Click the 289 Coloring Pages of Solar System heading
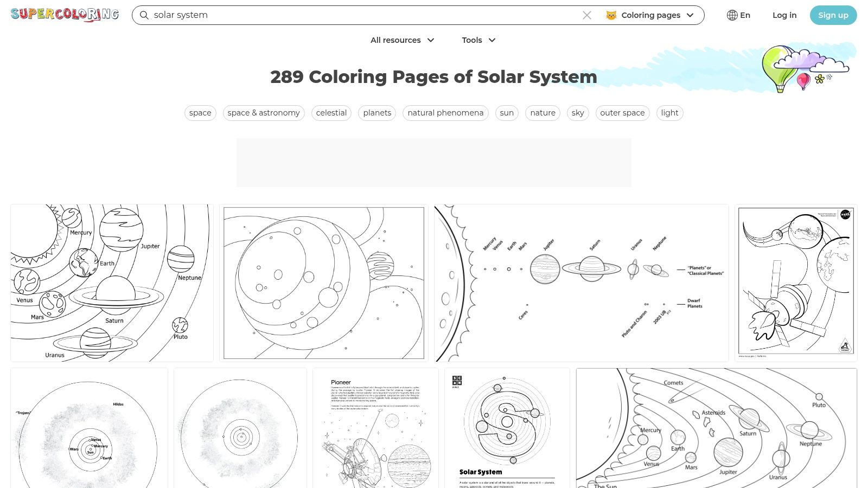 [433, 77]
